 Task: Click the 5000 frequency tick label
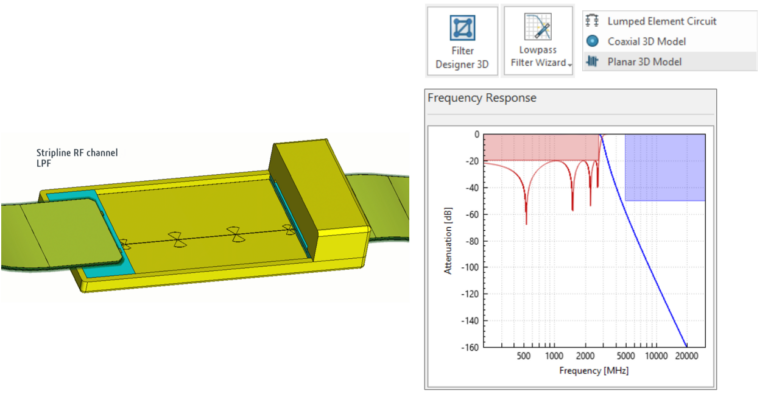point(625,356)
